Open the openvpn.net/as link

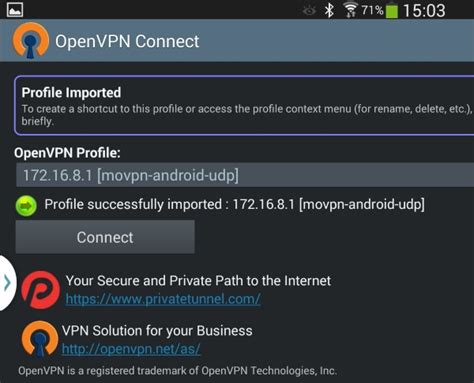(131, 349)
